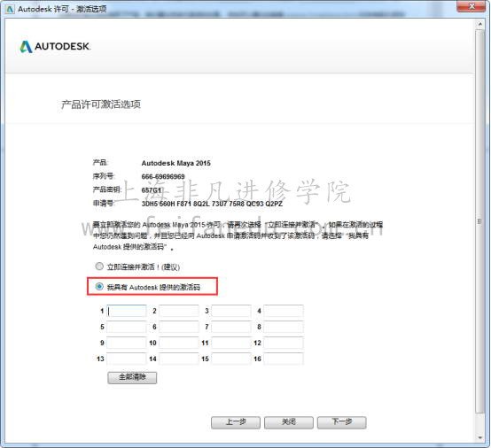
Task: Click activation code field 7
Action: tap(231, 327)
